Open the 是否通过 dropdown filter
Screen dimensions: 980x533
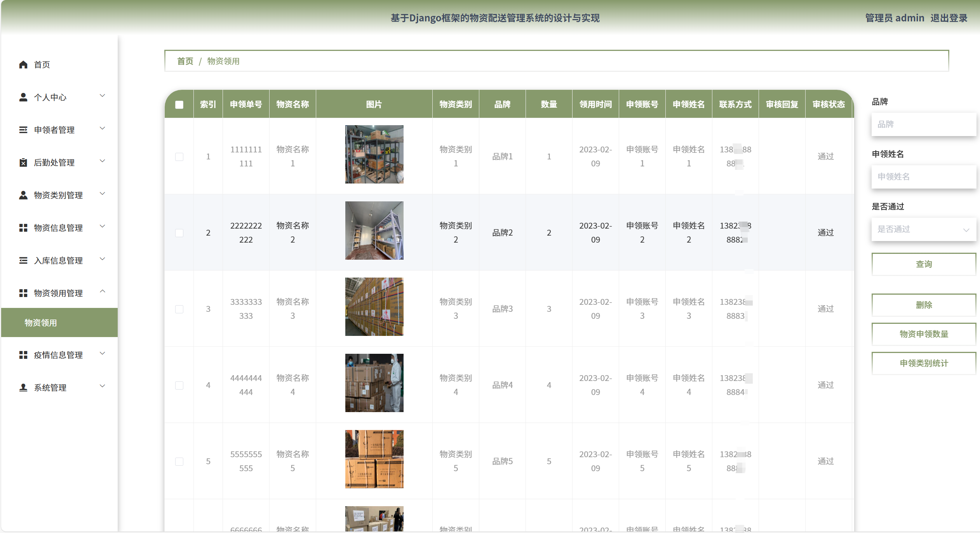point(923,229)
